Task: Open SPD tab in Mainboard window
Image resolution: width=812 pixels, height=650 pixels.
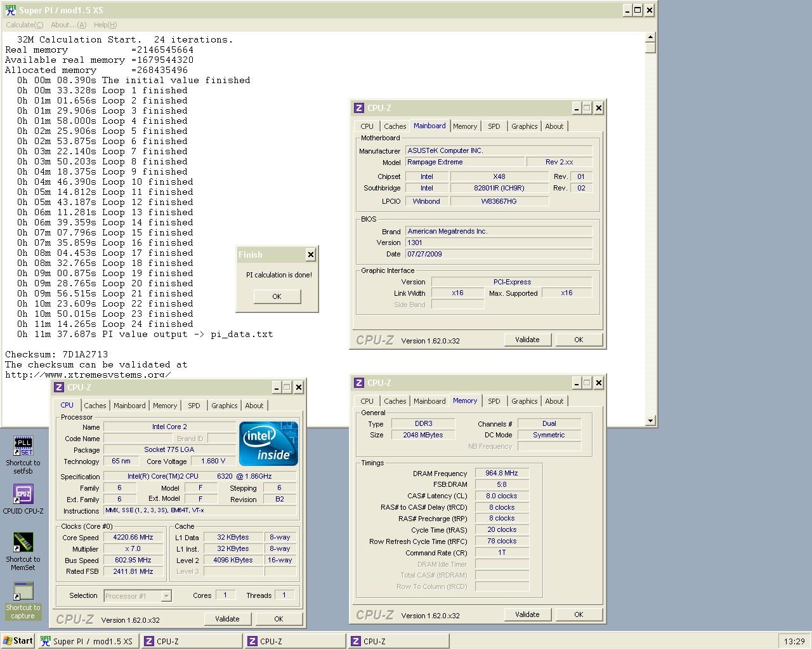Action: pyautogui.click(x=494, y=126)
